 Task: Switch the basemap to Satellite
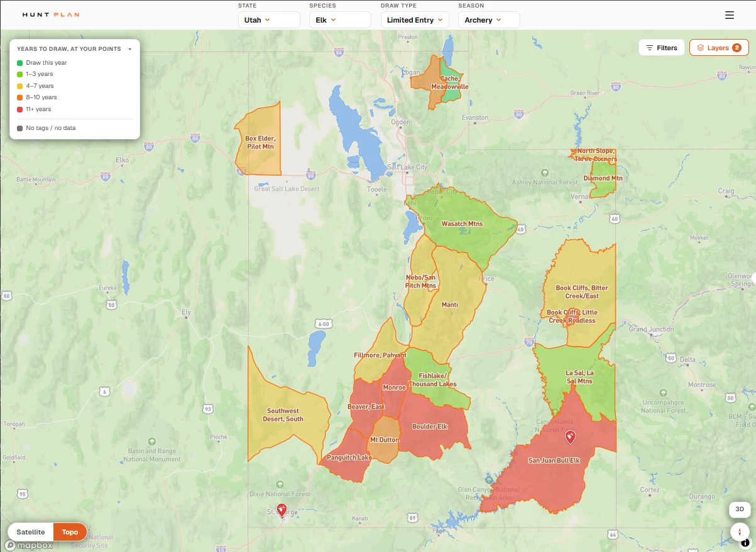(x=31, y=532)
